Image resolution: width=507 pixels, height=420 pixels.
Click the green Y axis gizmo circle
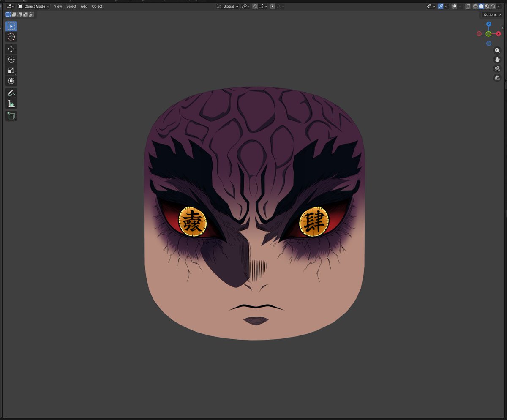tap(488, 34)
